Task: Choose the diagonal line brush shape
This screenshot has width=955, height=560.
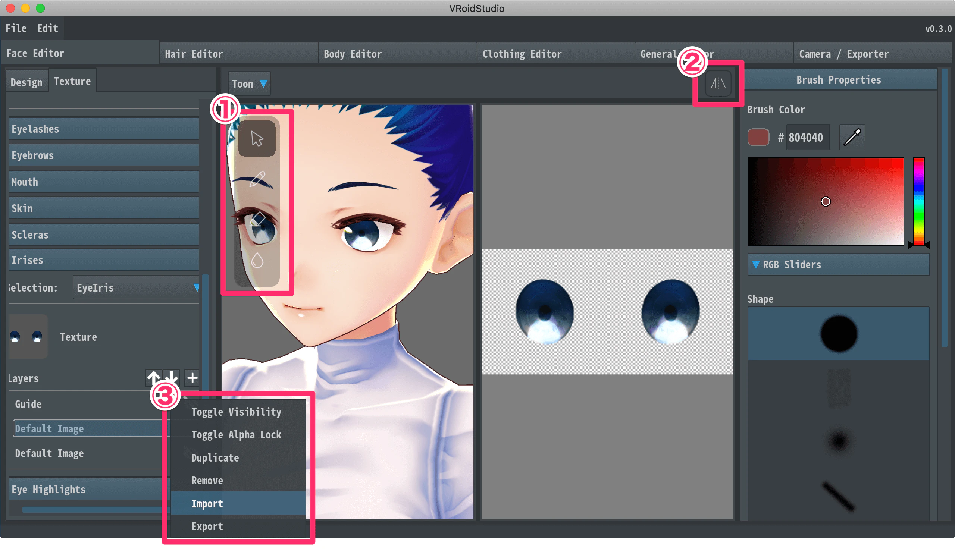Action: click(839, 497)
